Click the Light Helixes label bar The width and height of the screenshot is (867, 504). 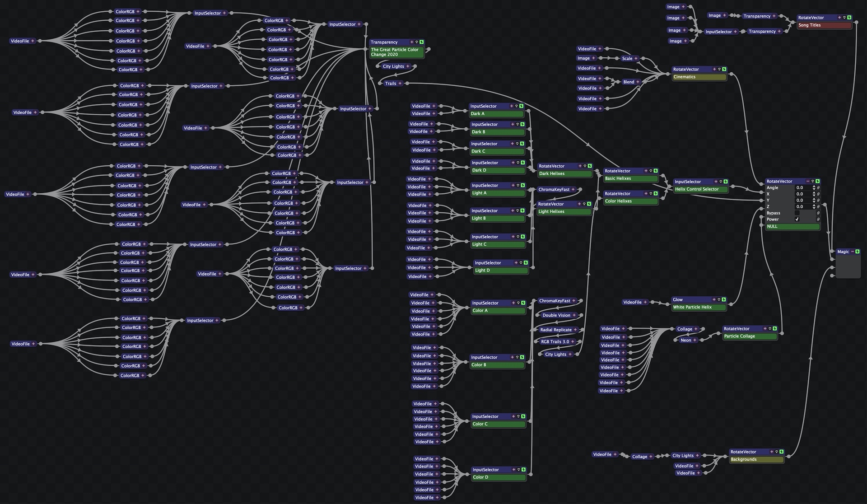pos(564,211)
